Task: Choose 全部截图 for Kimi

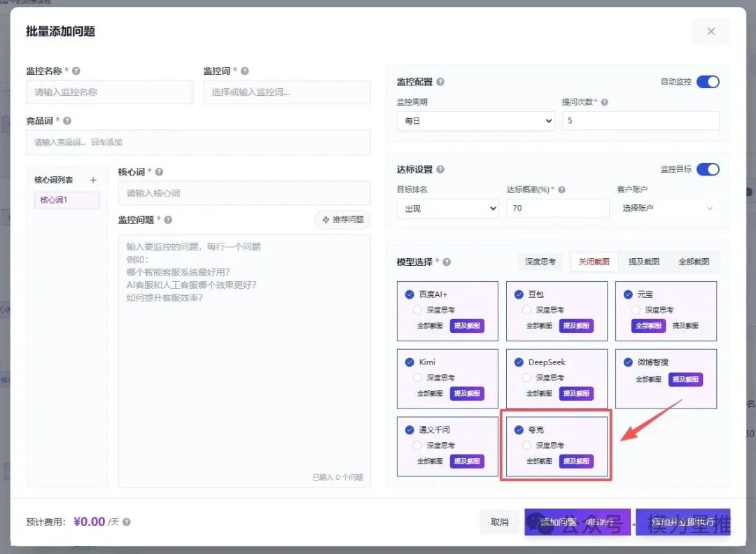Action: pos(430,394)
